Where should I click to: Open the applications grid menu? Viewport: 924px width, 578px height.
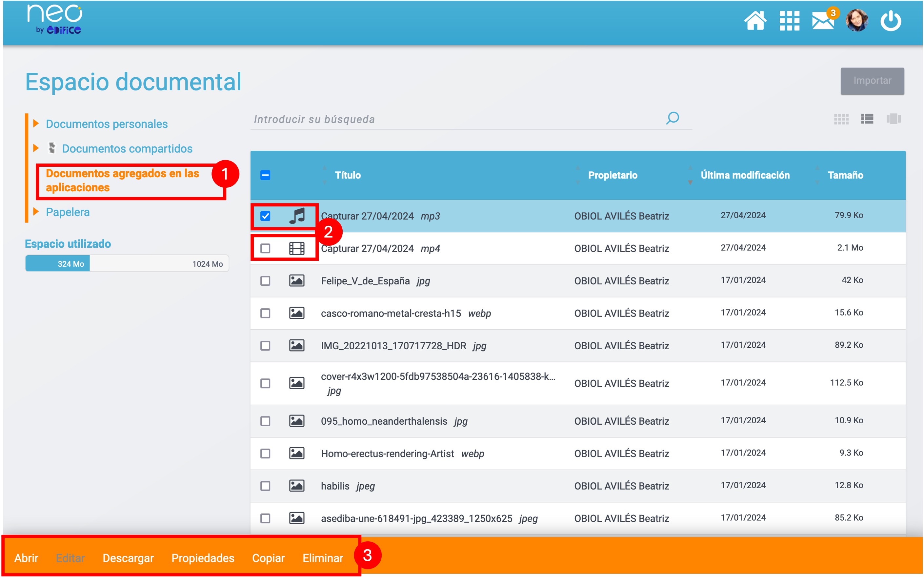(x=789, y=21)
